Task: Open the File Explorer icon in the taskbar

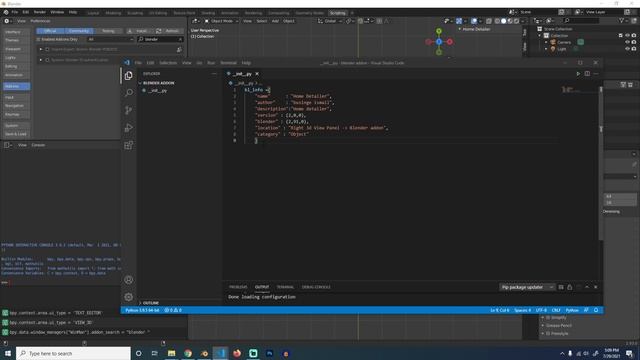Action: coord(171,353)
